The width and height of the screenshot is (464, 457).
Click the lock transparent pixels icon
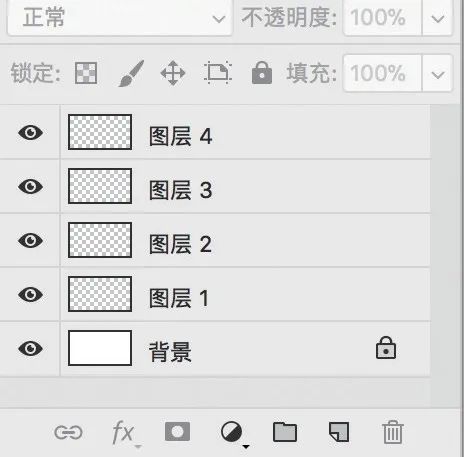[x=86, y=73]
